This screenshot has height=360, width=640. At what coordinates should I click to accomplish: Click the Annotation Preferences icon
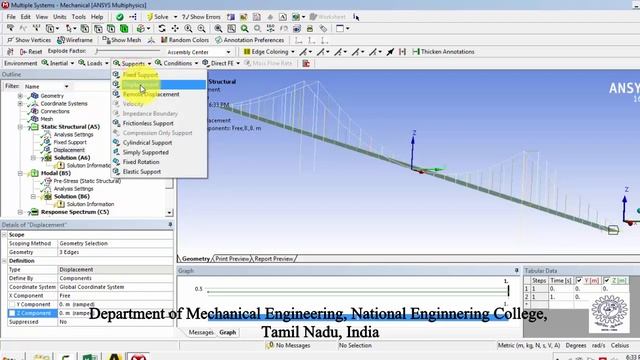point(218,40)
